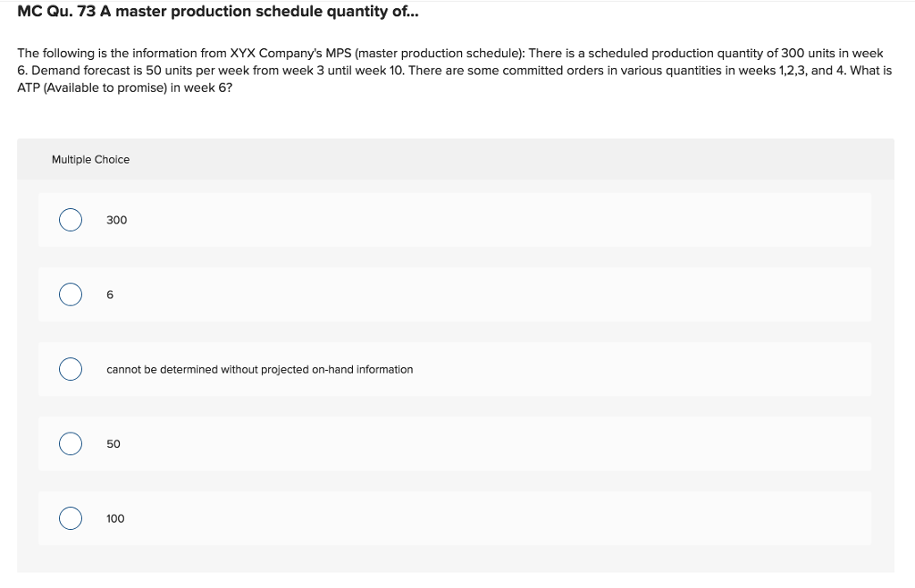This screenshot has width=915, height=588.
Task: Select the radio button for option 50
Action: point(71,442)
